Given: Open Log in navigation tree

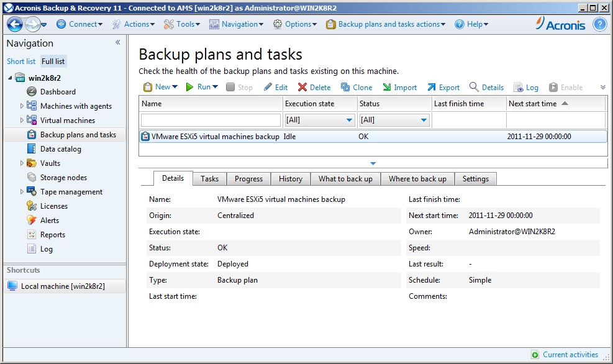Looking at the screenshot, I should point(46,249).
